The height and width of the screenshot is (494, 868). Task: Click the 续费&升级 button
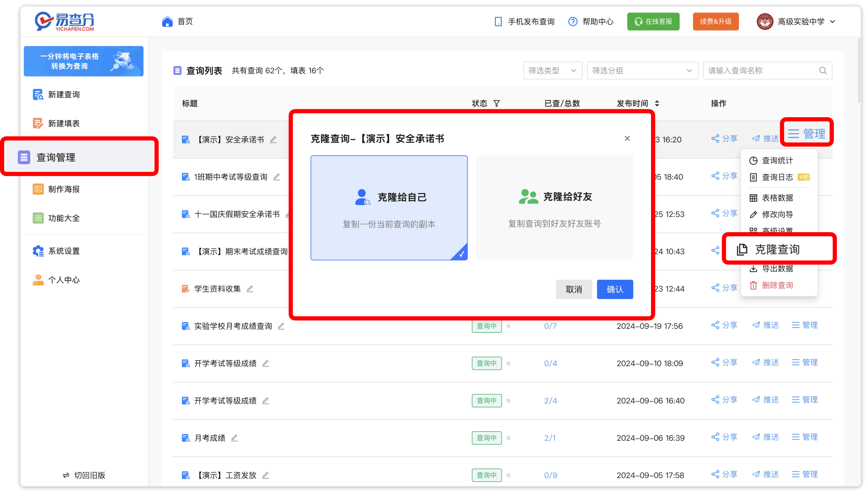(x=715, y=21)
